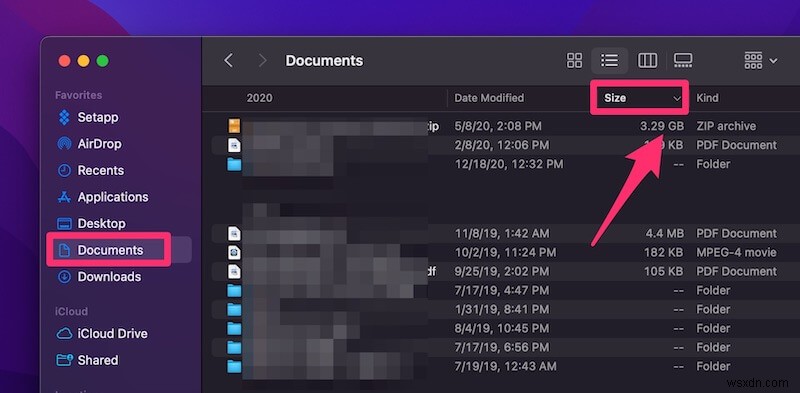
Task: Click the iCloud section header
Action: coord(71,311)
